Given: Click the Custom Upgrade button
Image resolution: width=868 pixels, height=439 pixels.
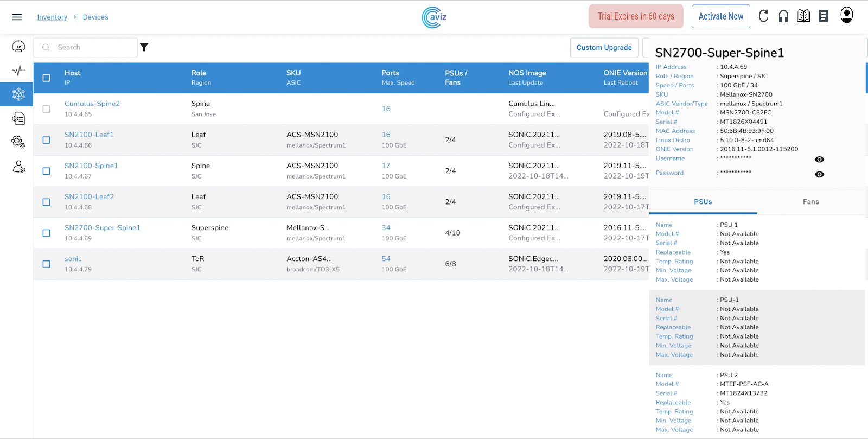Looking at the screenshot, I should 604,48.
